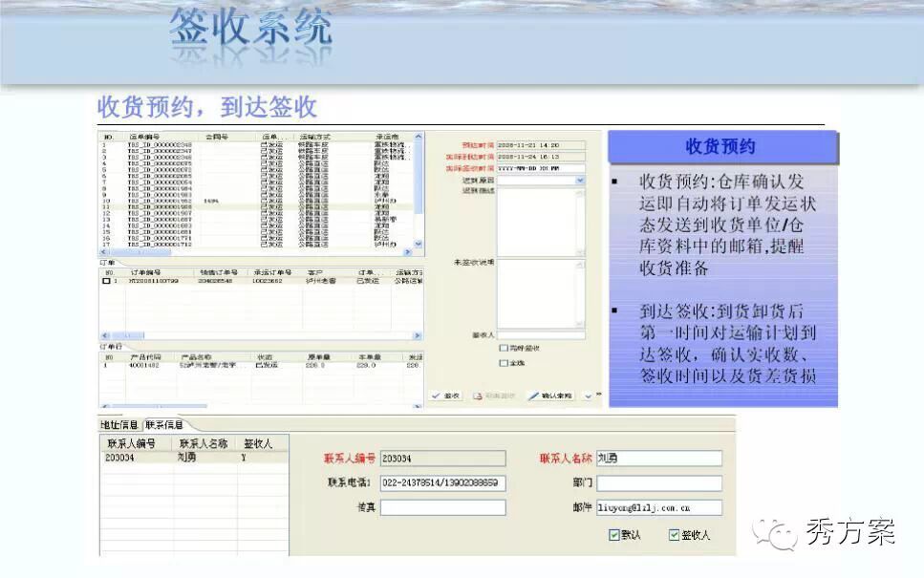Select the 联系信息 tab

pyautogui.click(x=163, y=425)
